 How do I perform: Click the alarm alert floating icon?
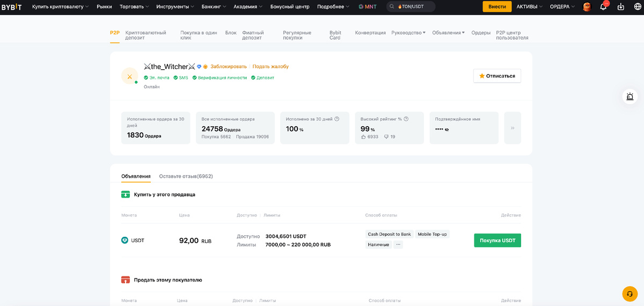pyautogui.click(x=630, y=97)
